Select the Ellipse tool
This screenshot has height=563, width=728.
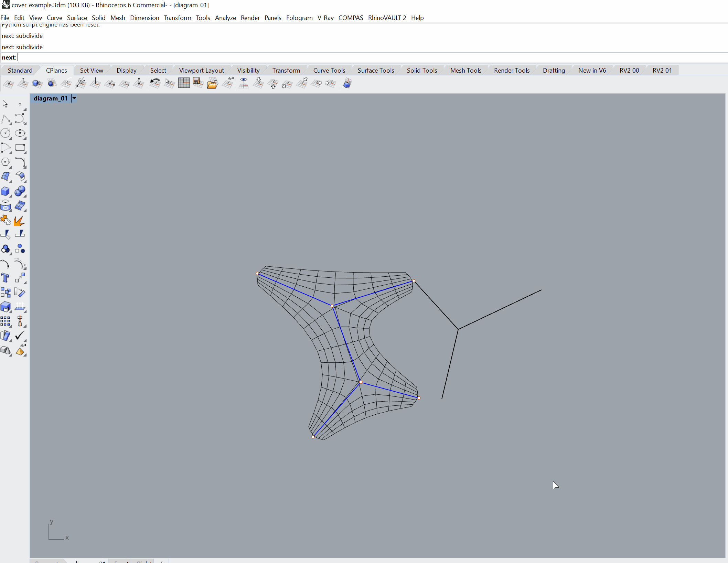click(x=20, y=133)
